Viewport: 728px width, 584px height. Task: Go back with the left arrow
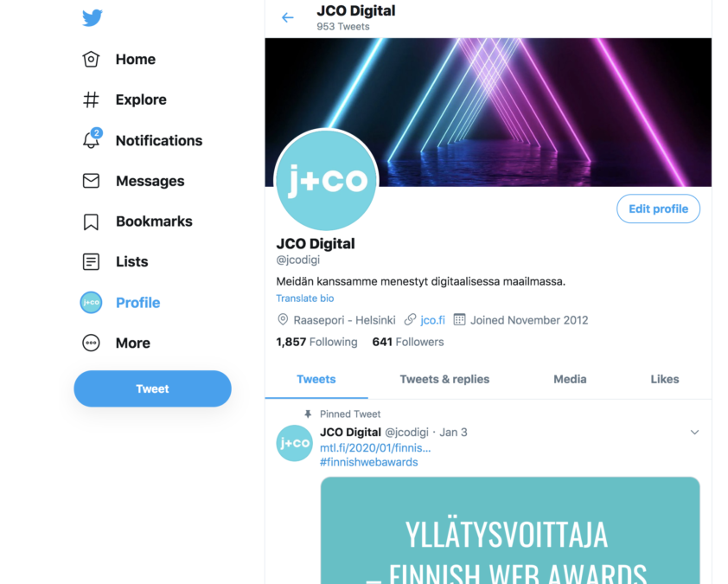[288, 17]
